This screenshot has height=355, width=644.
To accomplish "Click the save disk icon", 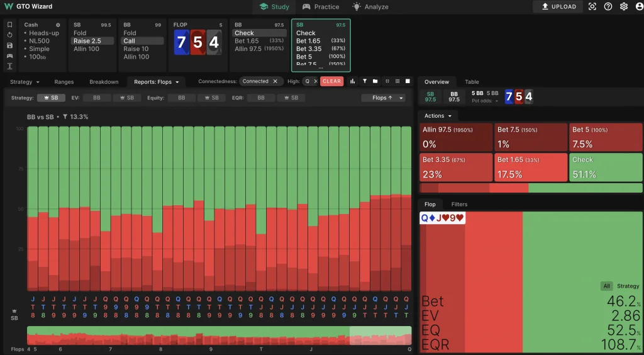I will tap(9, 45).
